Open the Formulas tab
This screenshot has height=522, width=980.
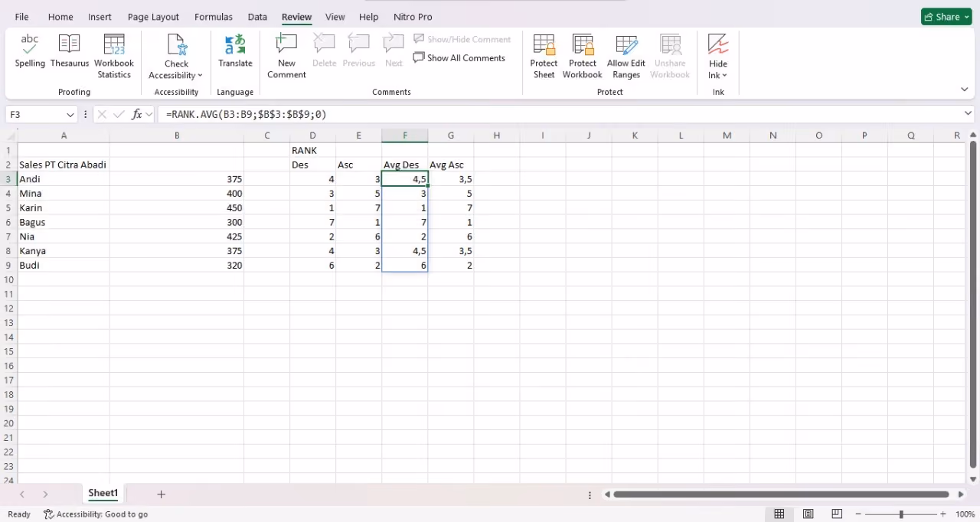(x=214, y=17)
